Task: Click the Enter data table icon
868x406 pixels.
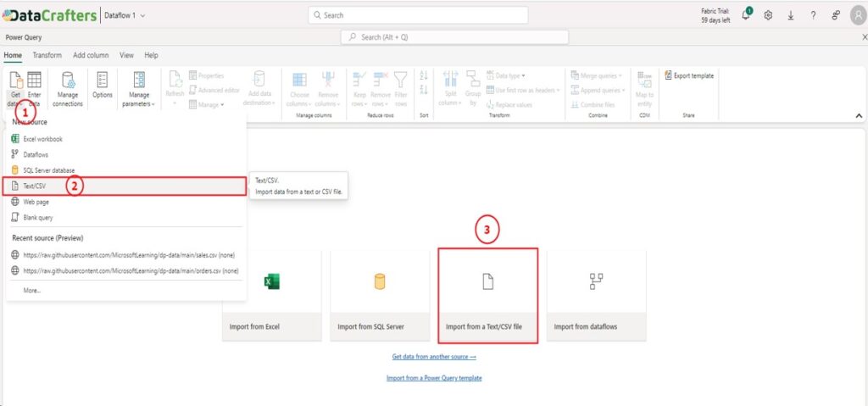Action: (x=34, y=81)
